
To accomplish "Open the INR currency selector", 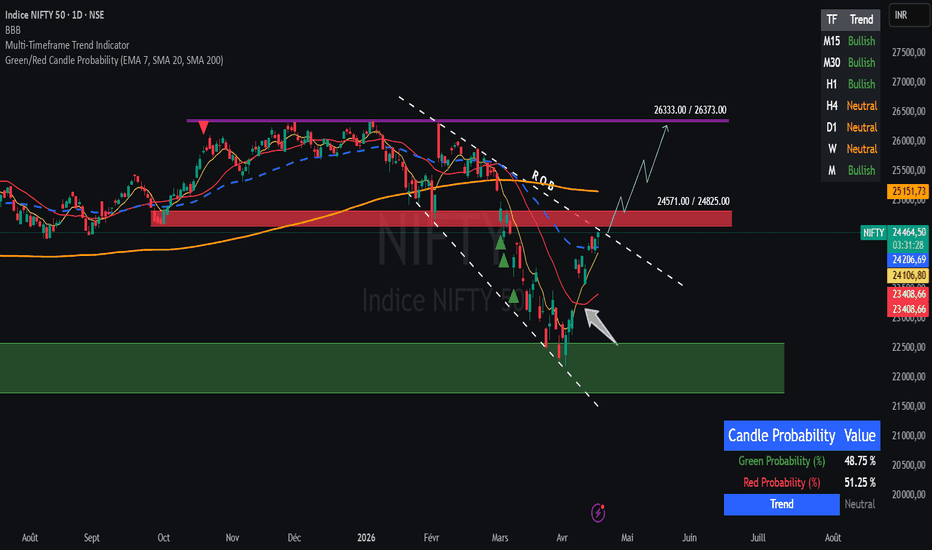I will 909,15.
